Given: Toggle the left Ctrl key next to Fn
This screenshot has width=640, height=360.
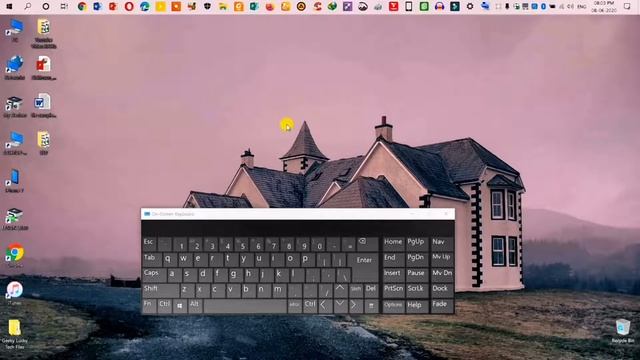Looking at the screenshot, I should (x=164, y=306).
